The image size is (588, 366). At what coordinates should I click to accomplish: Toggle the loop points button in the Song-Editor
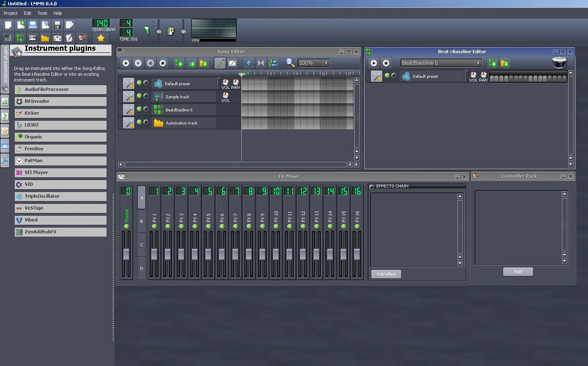coord(261,63)
